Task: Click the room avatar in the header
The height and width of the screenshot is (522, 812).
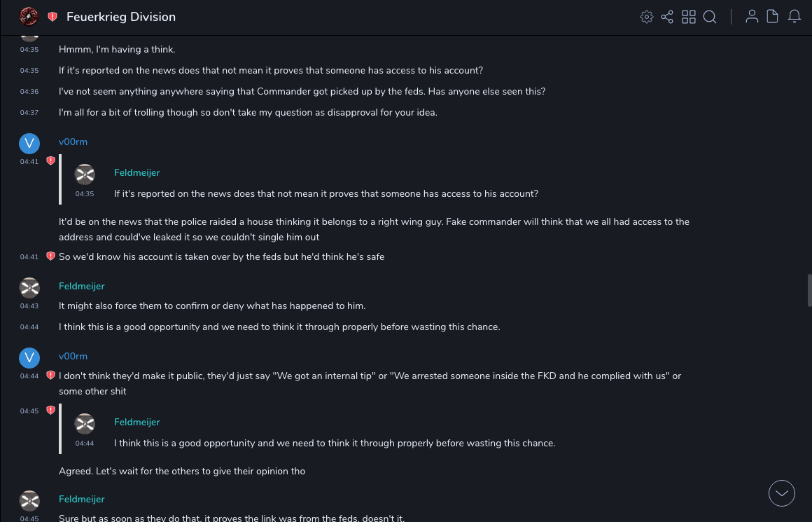Action: click(x=29, y=16)
